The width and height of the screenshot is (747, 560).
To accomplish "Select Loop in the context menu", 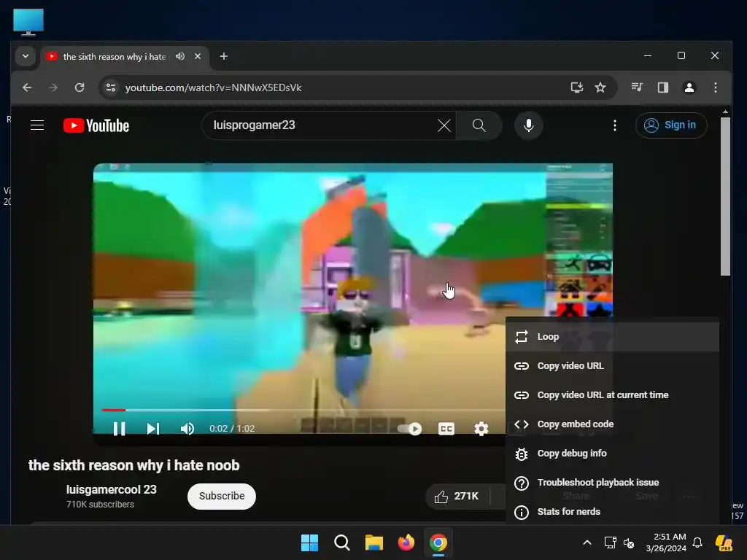I will pyautogui.click(x=612, y=337).
